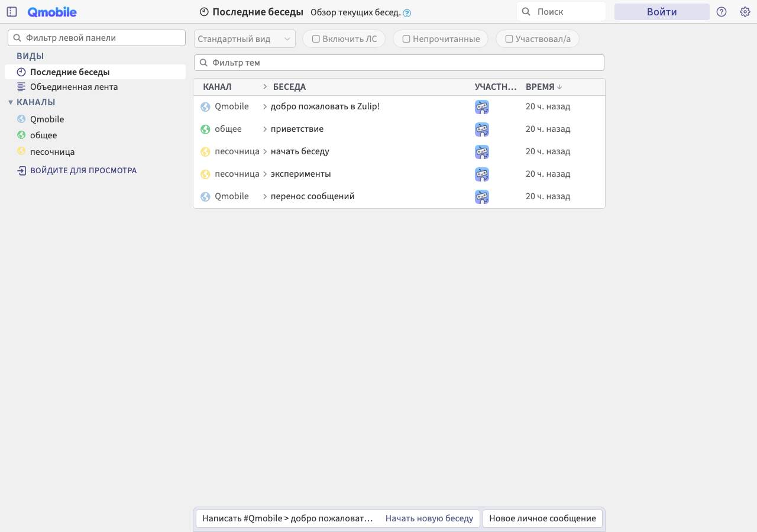Click the bot avatar in добро пожаловать row

[482, 107]
